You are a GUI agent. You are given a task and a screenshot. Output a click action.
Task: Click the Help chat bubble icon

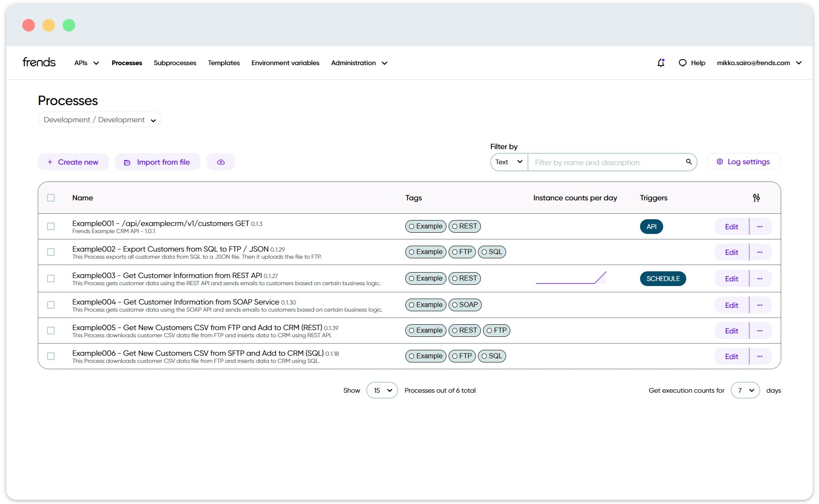click(682, 63)
